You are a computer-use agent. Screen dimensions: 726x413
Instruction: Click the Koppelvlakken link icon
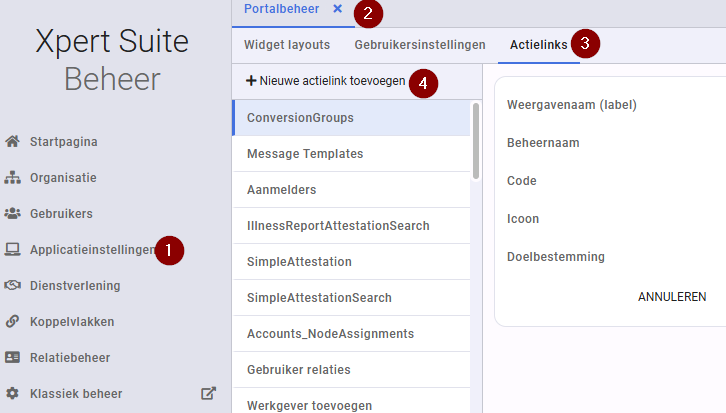13,321
